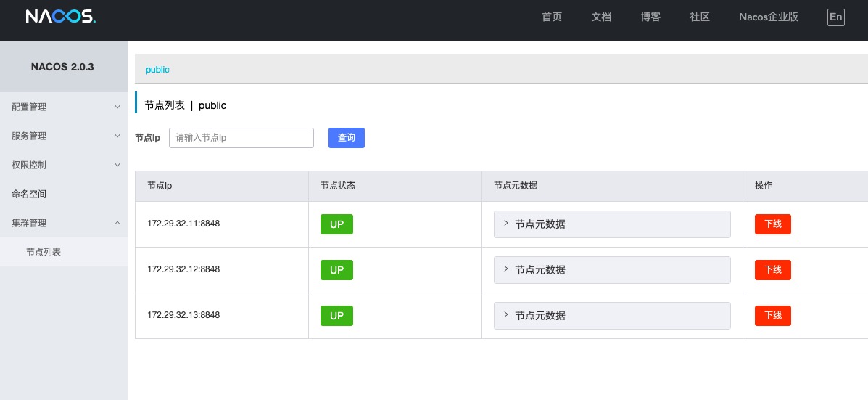Go to 文档 in the header
Screen dimensions: 868x400
(x=601, y=17)
